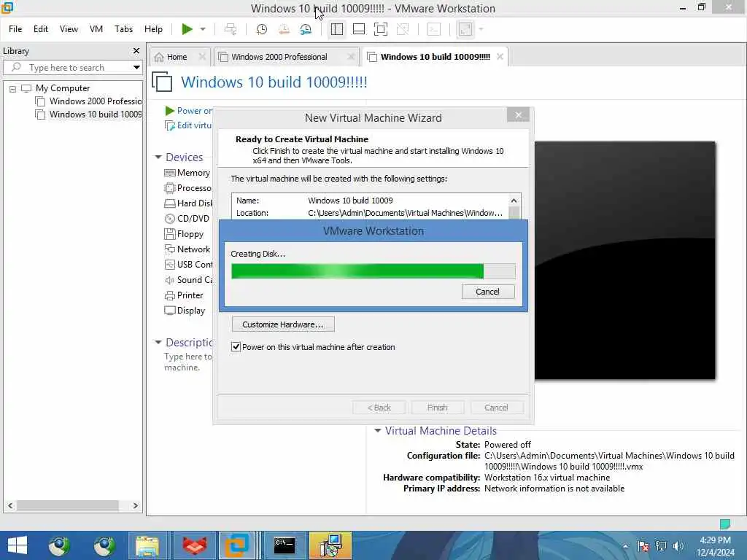Click the Sound Card device icon
Viewport: 747px width, 560px height.
pos(169,280)
